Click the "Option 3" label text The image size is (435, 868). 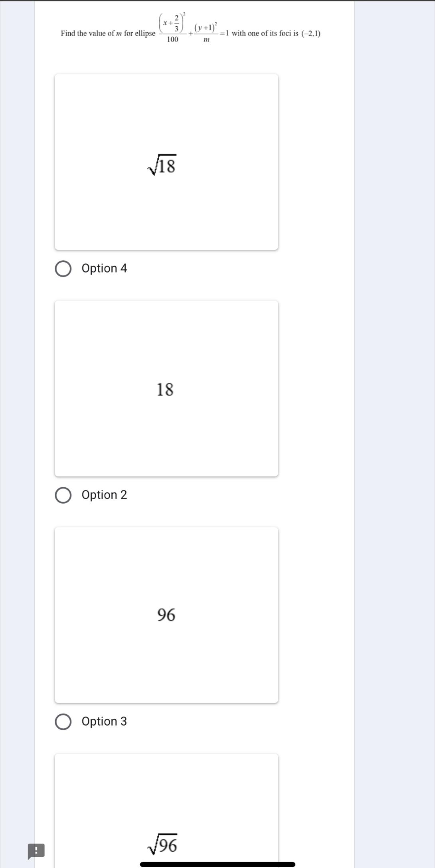pos(104,722)
